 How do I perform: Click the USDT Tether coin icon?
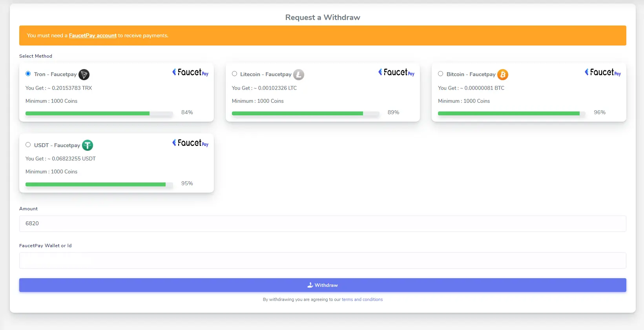(x=88, y=146)
